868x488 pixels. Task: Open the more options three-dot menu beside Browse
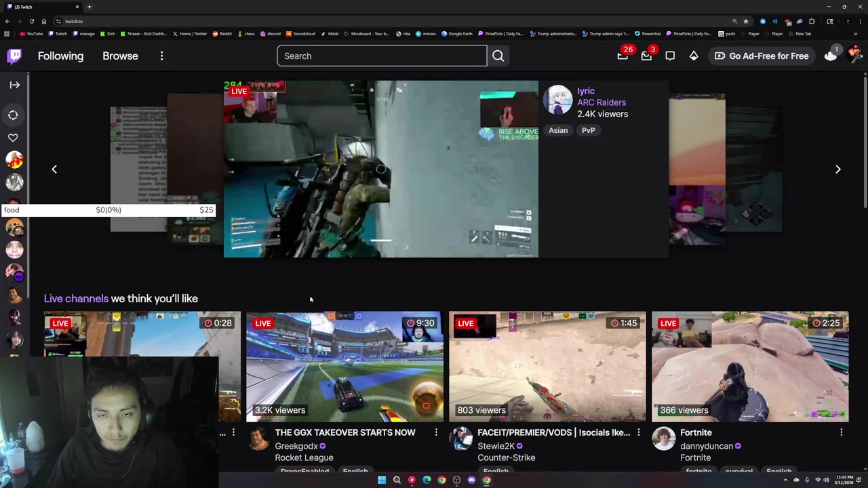pos(161,56)
